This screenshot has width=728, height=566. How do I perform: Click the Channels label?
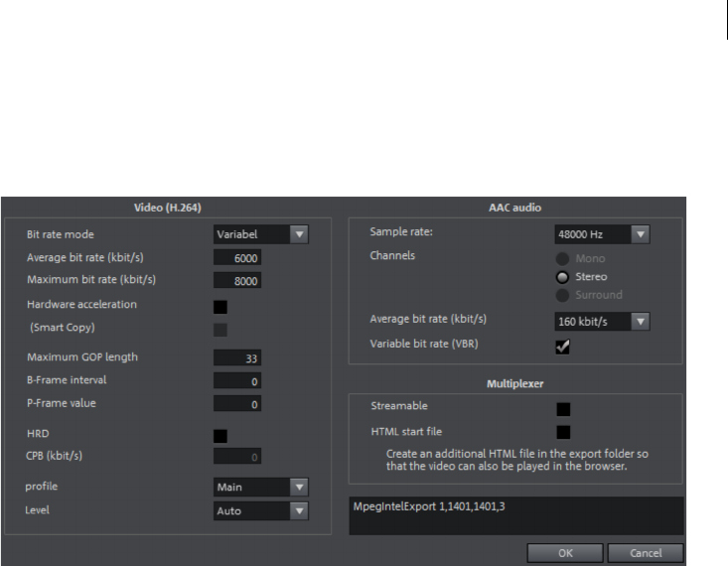392,255
